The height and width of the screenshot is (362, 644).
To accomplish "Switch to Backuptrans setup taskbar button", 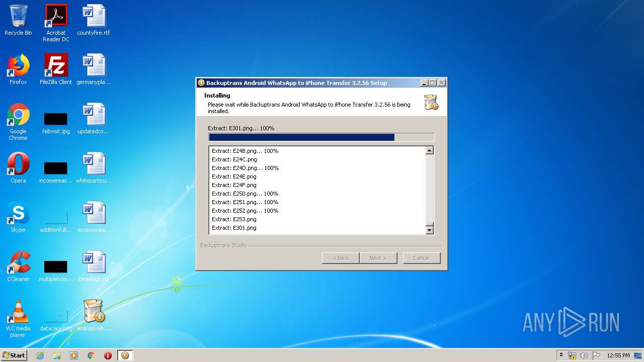I will 125,355.
